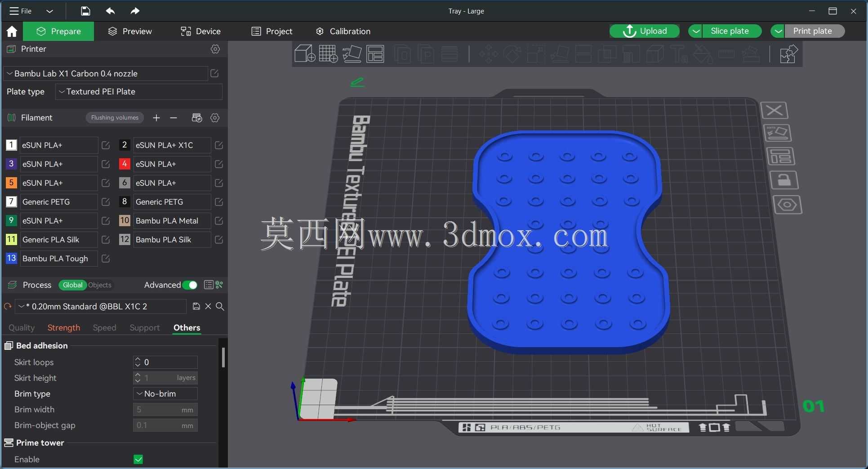
Task: Remove a filament slot
Action: click(x=174, y=118)
